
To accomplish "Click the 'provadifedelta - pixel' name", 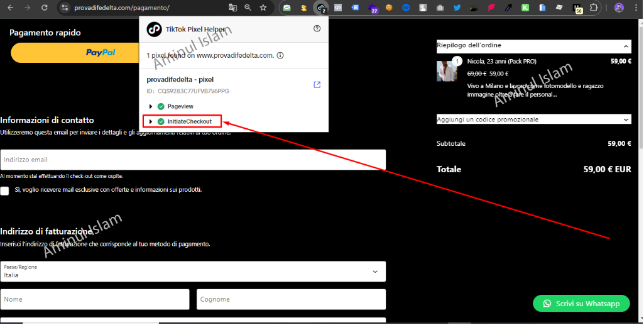I will click(x=180, y=79).
